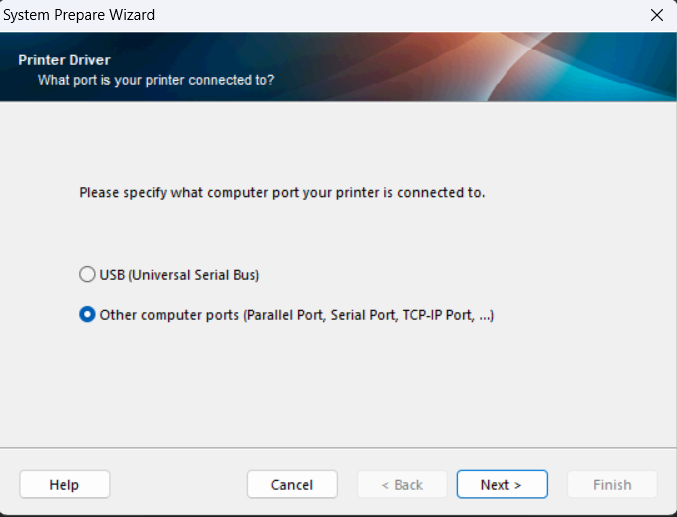Click the "What port is your printer connected to?" subtitle

(156, 80)
